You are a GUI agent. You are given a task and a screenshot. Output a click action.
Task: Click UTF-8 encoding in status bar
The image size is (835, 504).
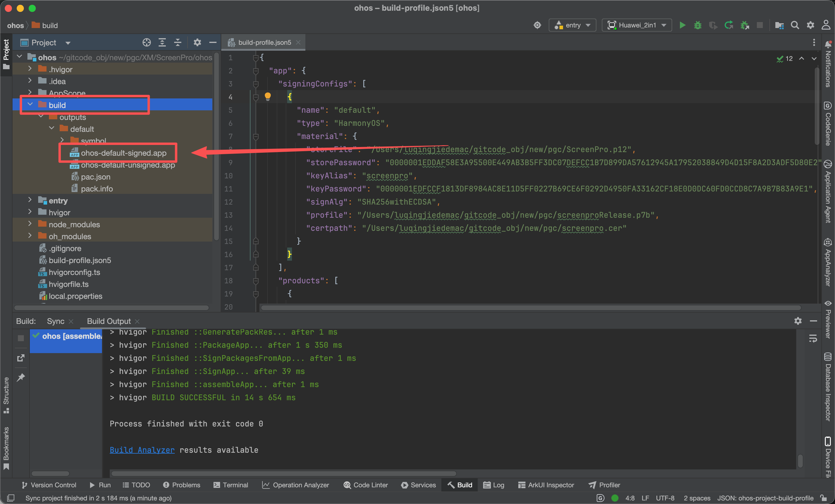coord(665,498)
